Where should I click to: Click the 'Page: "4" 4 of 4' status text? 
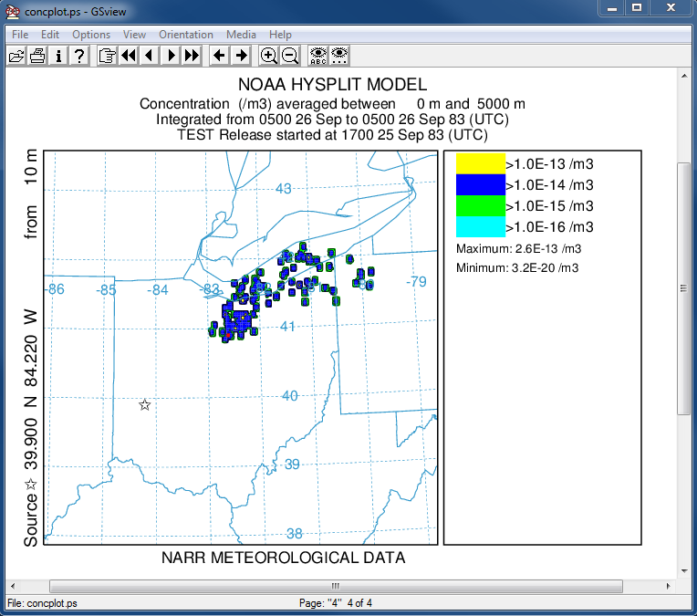click(x=336, y=603)
